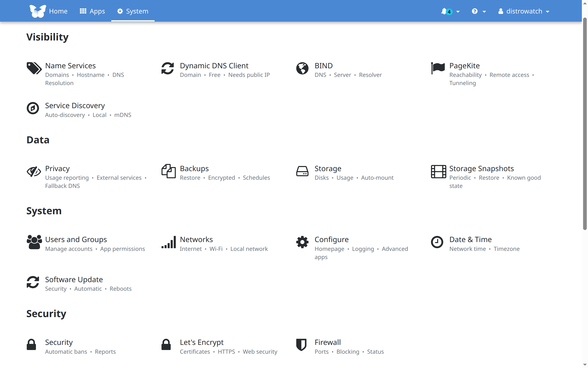Screen dimensions: 588x368
Task: Click the Users and Groups people icon
Action: tap(34, 242)
